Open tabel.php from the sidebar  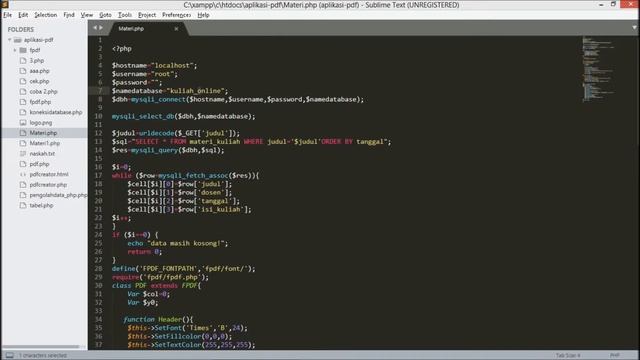coord(41,205)
